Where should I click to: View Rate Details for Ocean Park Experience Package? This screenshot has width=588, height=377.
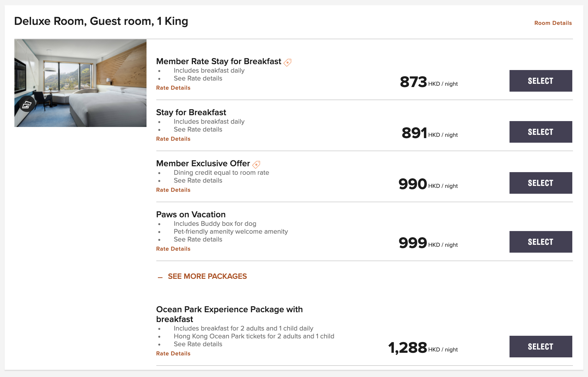coord(173,353)
